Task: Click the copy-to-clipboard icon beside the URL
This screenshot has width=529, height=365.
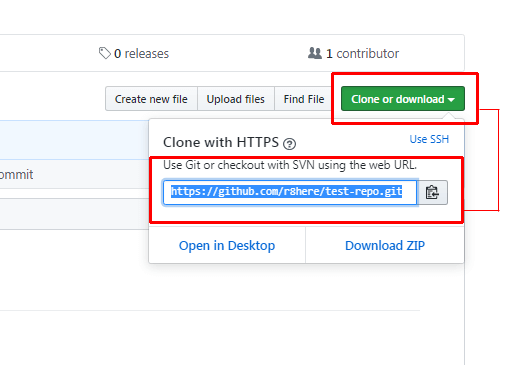Action: point(433,193)
